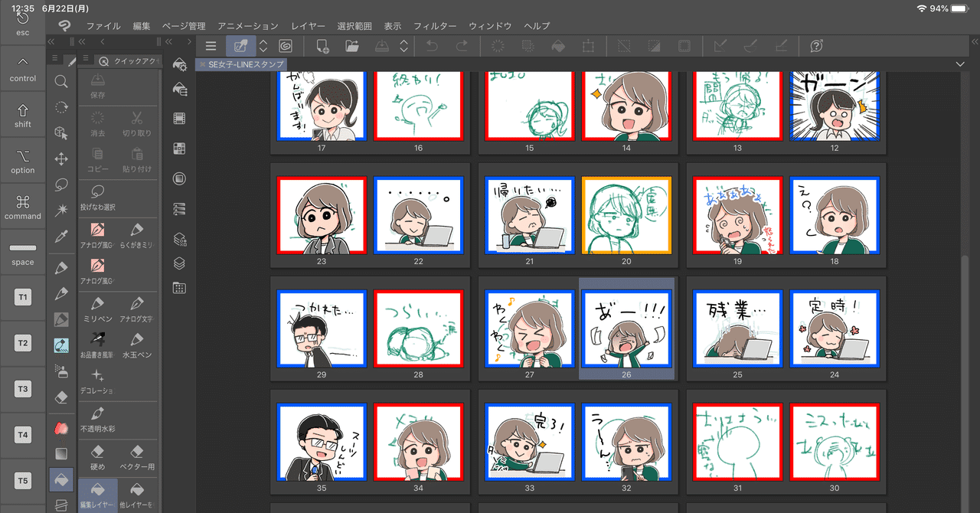
Task: Click the Scale/Rotate transform icon in command bar
Action: point(588,46)
